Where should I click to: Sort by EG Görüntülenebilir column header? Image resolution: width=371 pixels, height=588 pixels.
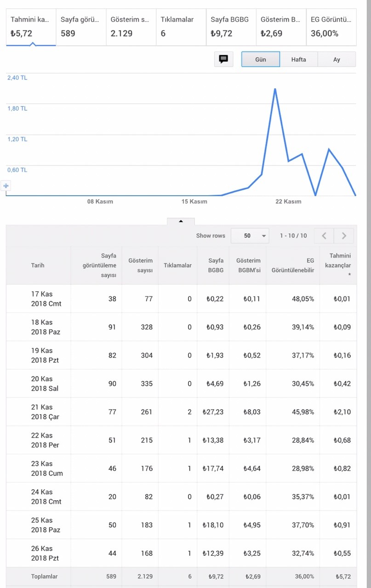coord(293,265)
